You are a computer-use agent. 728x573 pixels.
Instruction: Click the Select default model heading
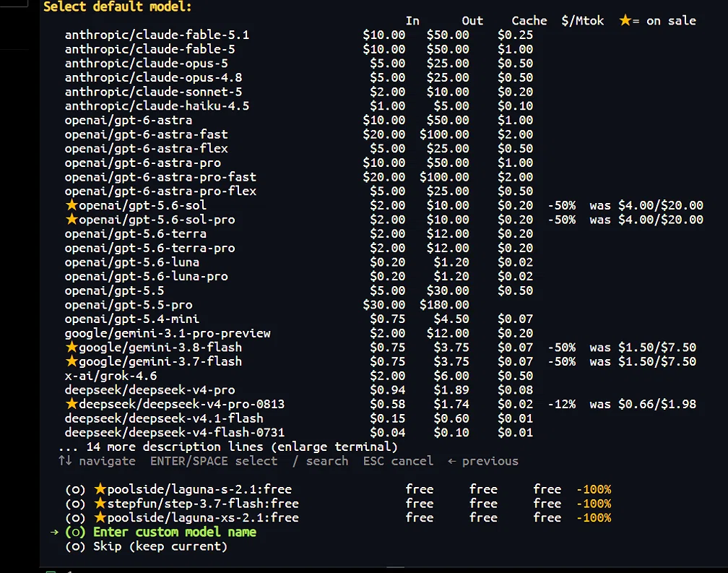click(x=118, y=7)
